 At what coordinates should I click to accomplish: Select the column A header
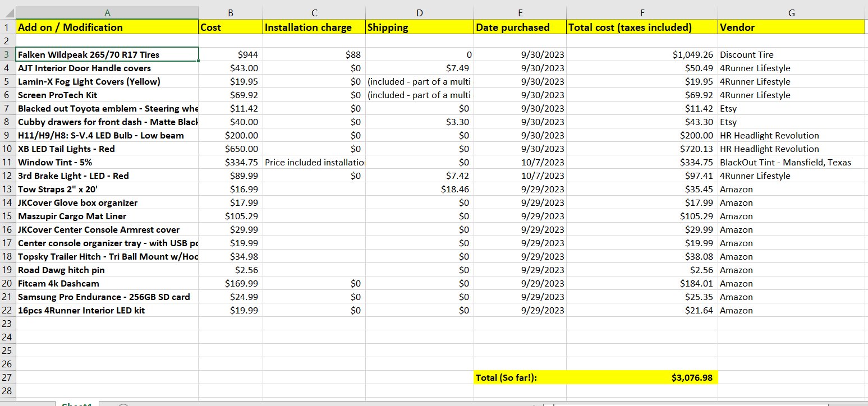pos(107,13)
